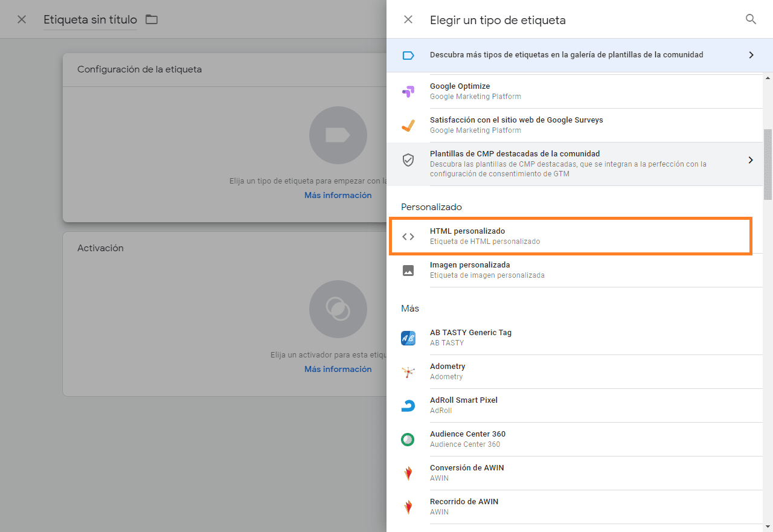Expand Plantillas de CMP destacadas entry

pos(751,159)
